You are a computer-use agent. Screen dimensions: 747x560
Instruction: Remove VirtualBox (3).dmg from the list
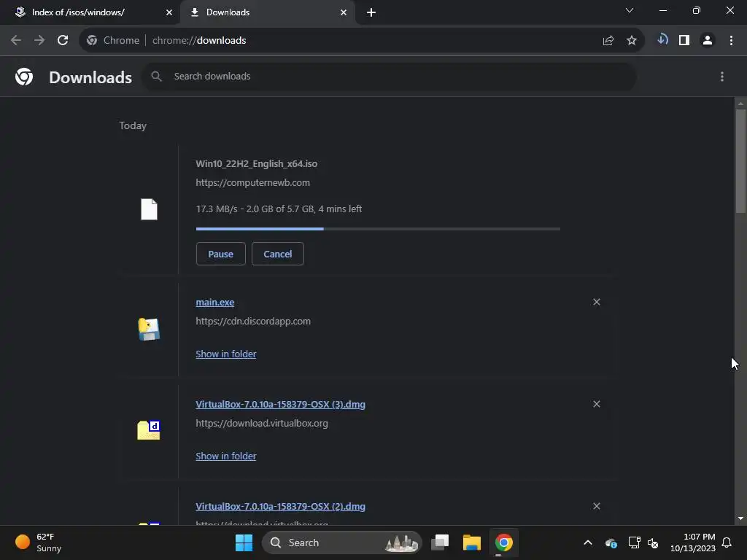[x=597, y=404]
